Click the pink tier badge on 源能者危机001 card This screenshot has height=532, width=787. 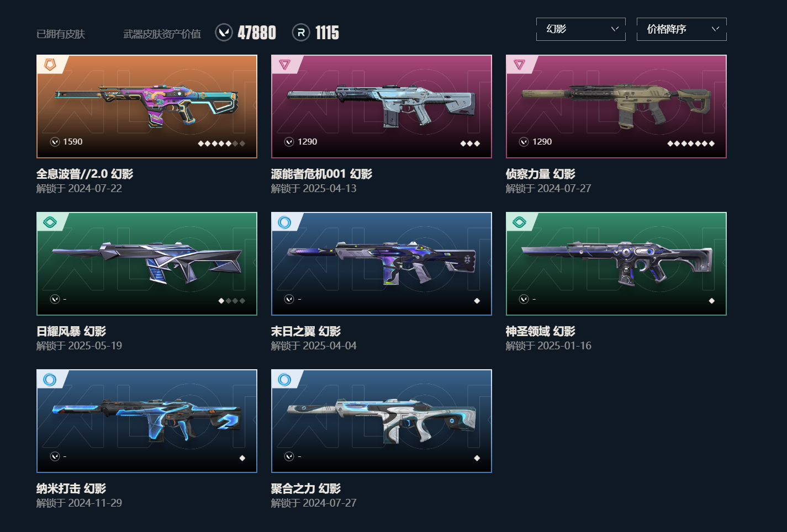point(284,65)
